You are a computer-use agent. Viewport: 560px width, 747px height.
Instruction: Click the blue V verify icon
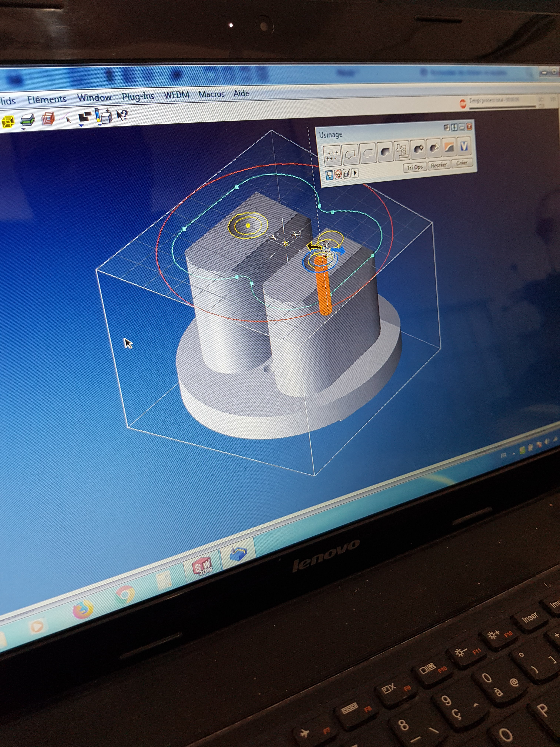pyautogui.click(x=464, y=146)
